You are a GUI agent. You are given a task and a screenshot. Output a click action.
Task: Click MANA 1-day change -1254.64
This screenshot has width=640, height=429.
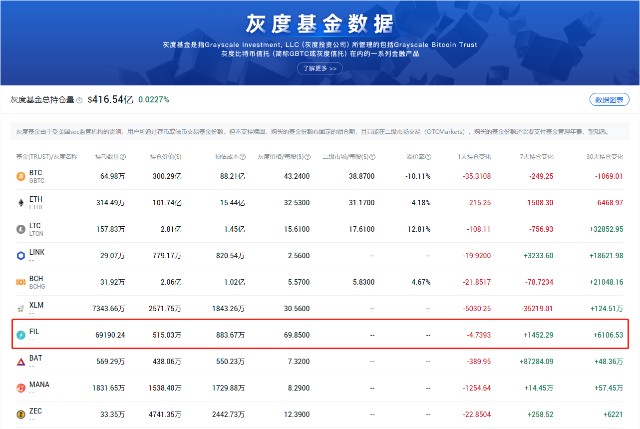(477, 388)
